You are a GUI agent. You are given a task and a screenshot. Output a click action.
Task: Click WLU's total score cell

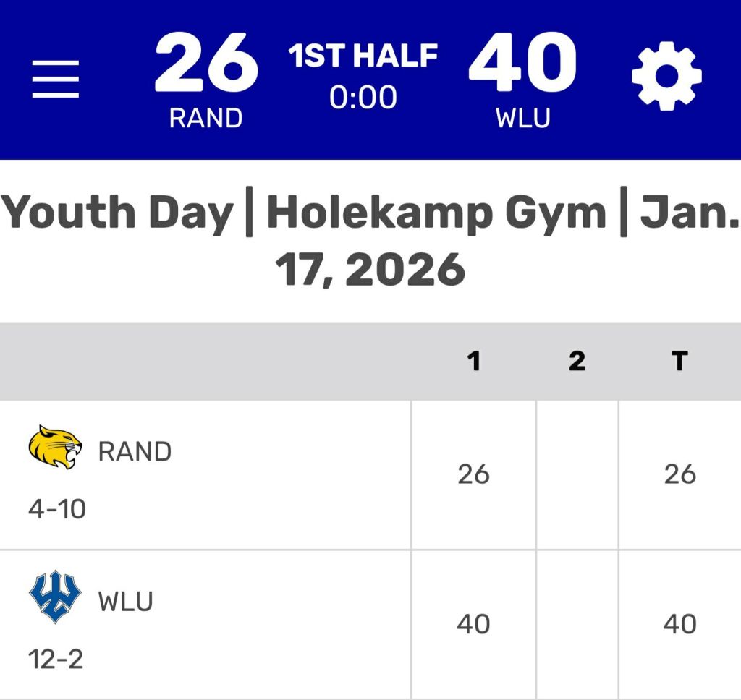(679, 624)
